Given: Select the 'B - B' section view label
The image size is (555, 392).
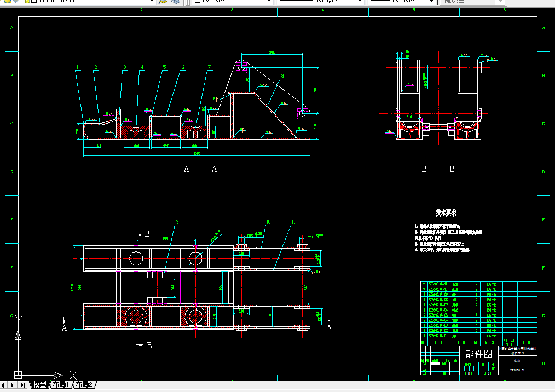Looking at the screenshot, I should point(438,168).
